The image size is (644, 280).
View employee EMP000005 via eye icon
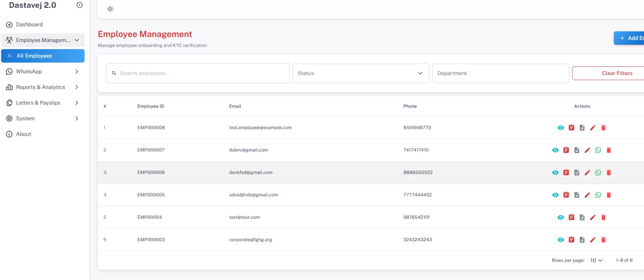coord(555,195)
